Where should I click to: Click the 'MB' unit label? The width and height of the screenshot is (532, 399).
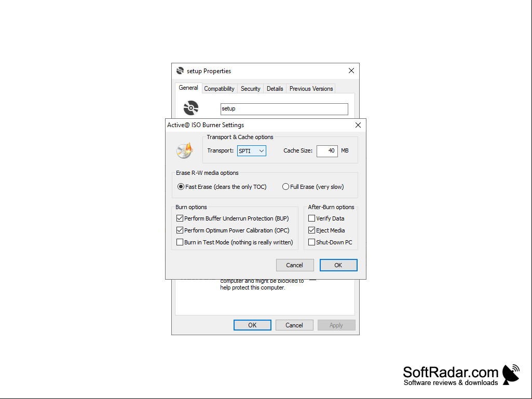click(x=345, y=150)
